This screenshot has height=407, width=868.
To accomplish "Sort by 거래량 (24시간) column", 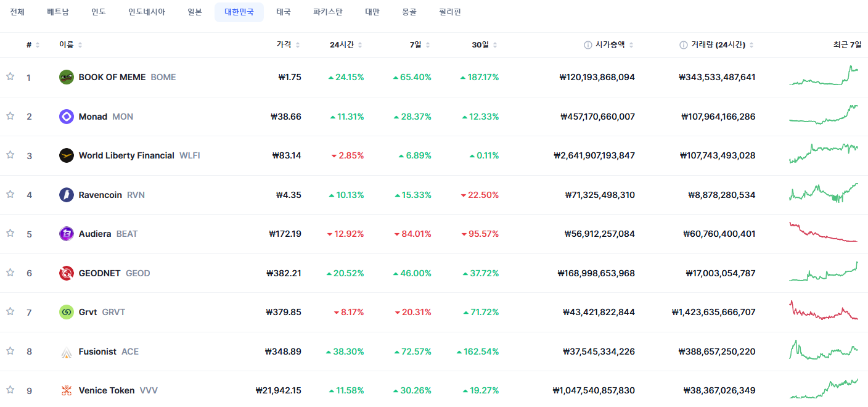I will pyautogui.click(x=716, y=45).
